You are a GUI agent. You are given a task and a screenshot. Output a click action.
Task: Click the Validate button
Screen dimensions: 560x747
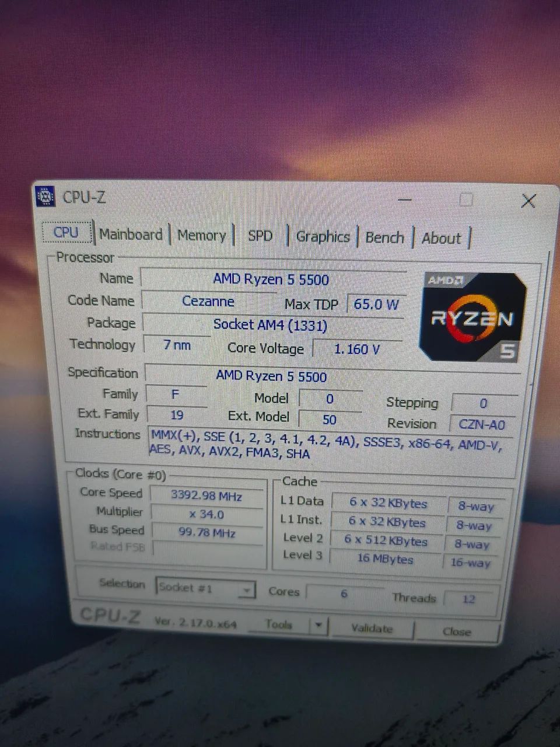[x=372, y=629]
